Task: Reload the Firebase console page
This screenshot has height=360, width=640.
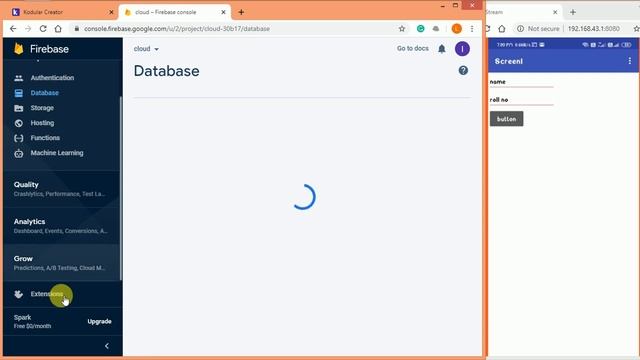Action: click(43, 29)
